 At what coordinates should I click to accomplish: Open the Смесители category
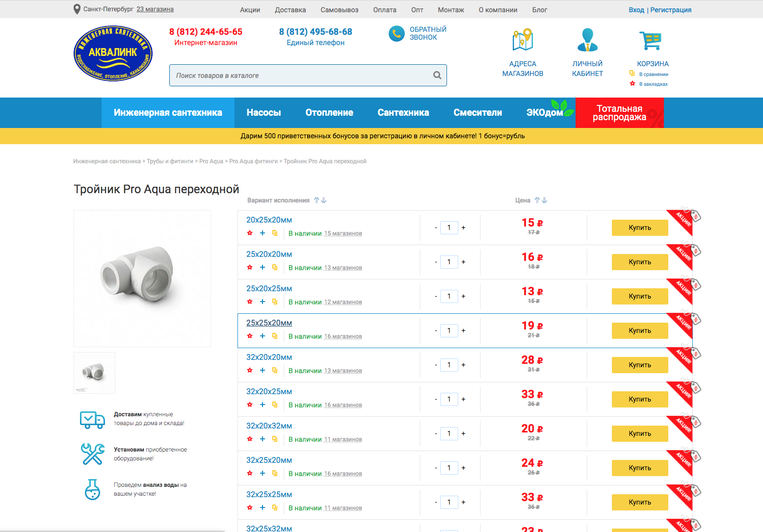(x=477, y=113)
